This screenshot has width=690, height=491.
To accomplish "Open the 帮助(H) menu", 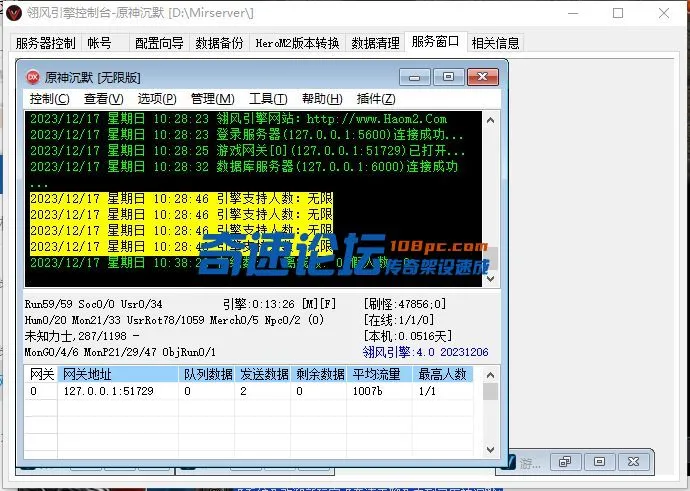I will click(x=322, y=99).
